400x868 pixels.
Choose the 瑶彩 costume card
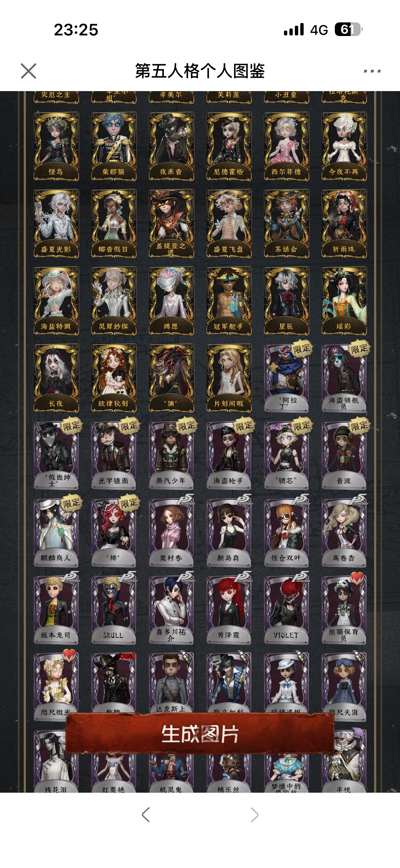(344, 301)
